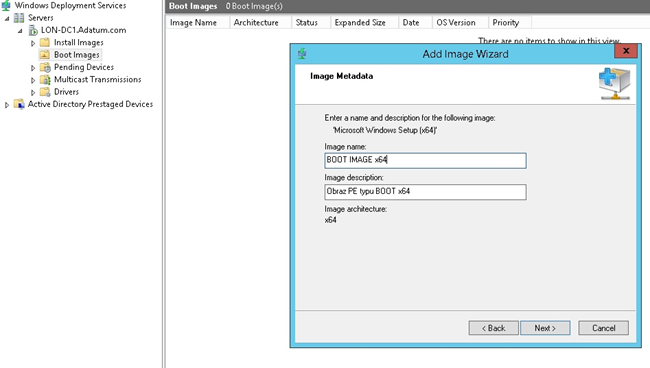The height and width of the screenshot is (368, 650).
Task: Select the Multicast Transmissions tree item
Action: (97, 79)
